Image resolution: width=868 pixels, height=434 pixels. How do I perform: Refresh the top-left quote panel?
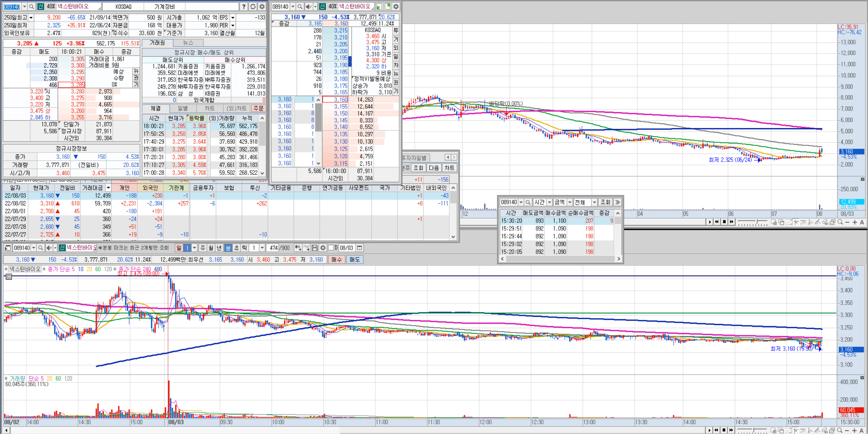tap(253, 7)
